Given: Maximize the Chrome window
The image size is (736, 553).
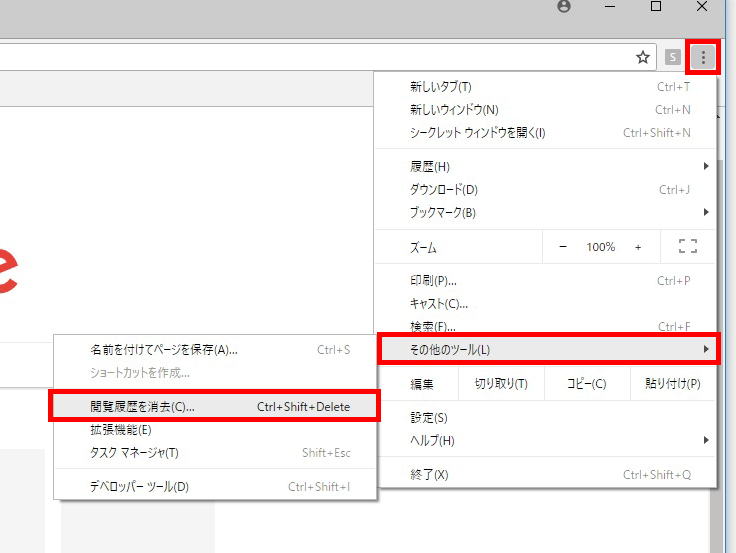Looking at the screenshot, I should tap(656, 7).
